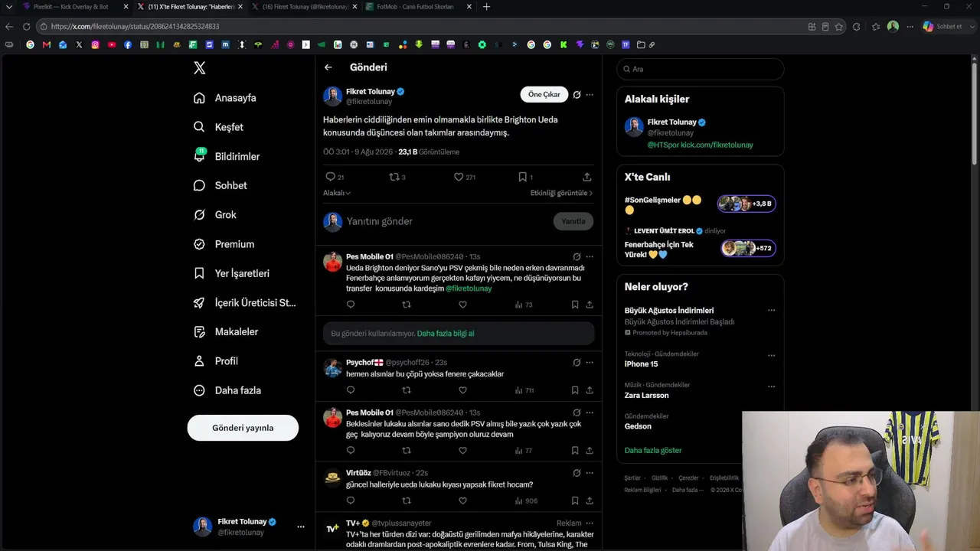Screen dimensions: 980x551
Task: Like the reply with 77 views
Action: click(462, 451)
